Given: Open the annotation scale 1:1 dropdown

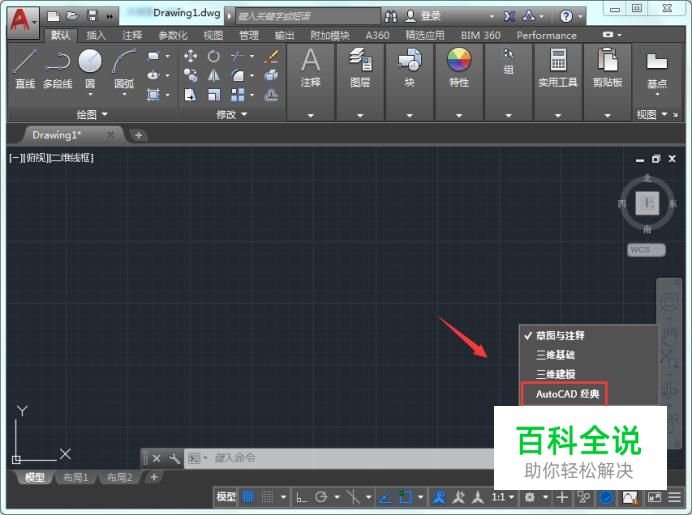Looking at the screenshot, I should pos(503,497).
